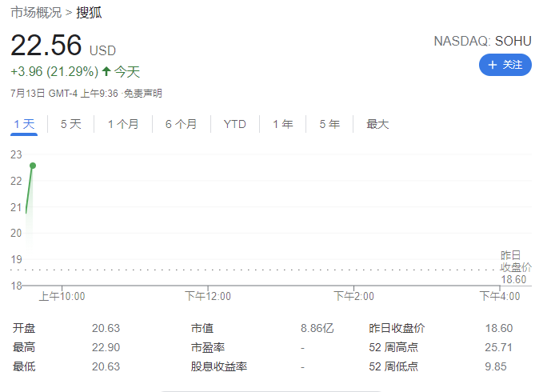The height and width of the screenshot is (392, 555).
Task: Select the 最大 range tab
Action: tap(377, 124)
